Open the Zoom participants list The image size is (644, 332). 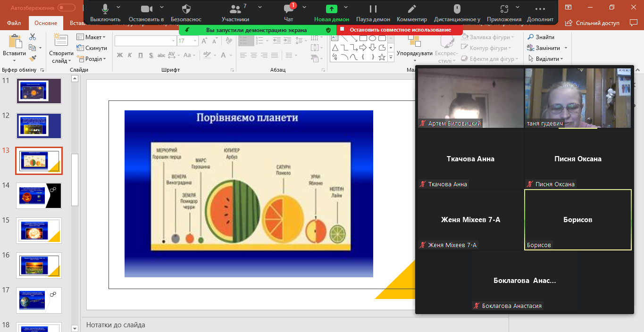coord(235,12)
